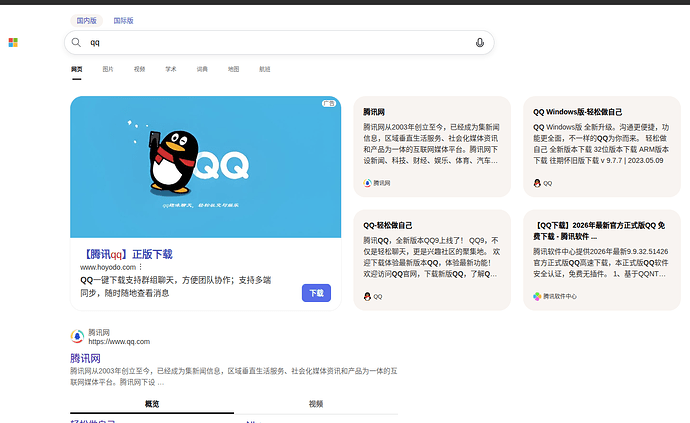The image size is (690, 423).
Task: Click the 'QQ Windows版 全新升级' description text
Action: 601,143
